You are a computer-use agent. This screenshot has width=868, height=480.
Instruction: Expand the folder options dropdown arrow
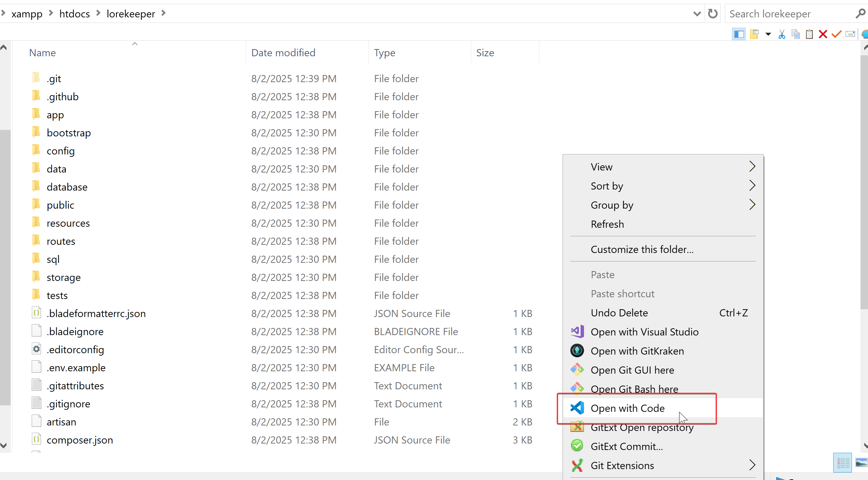coord(768,34)
